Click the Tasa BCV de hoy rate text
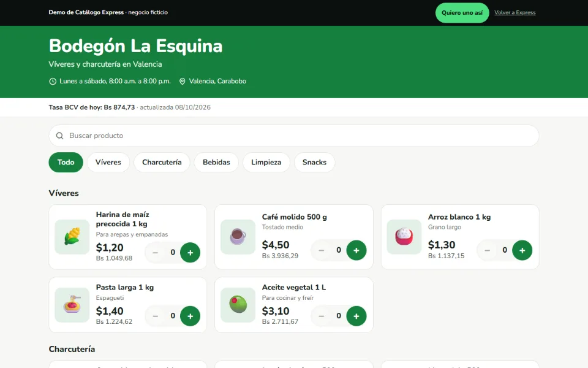588x368 pixels. click(x=91, y=107)
